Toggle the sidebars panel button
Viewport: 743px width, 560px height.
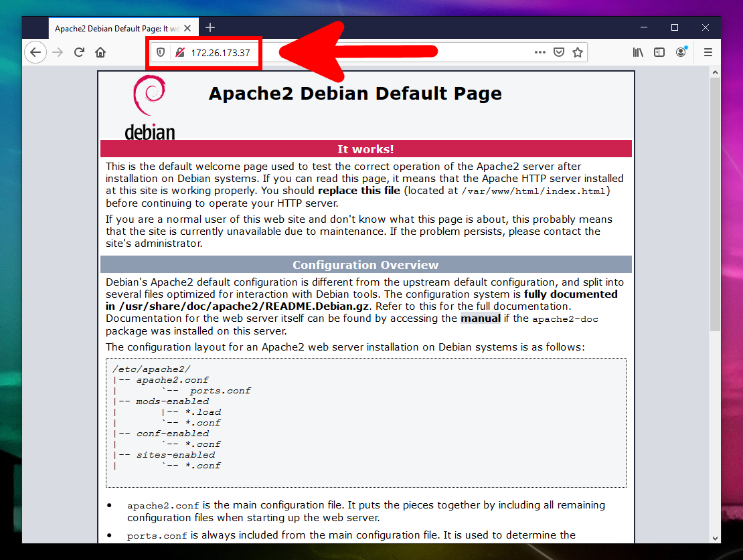pos(659,52)
